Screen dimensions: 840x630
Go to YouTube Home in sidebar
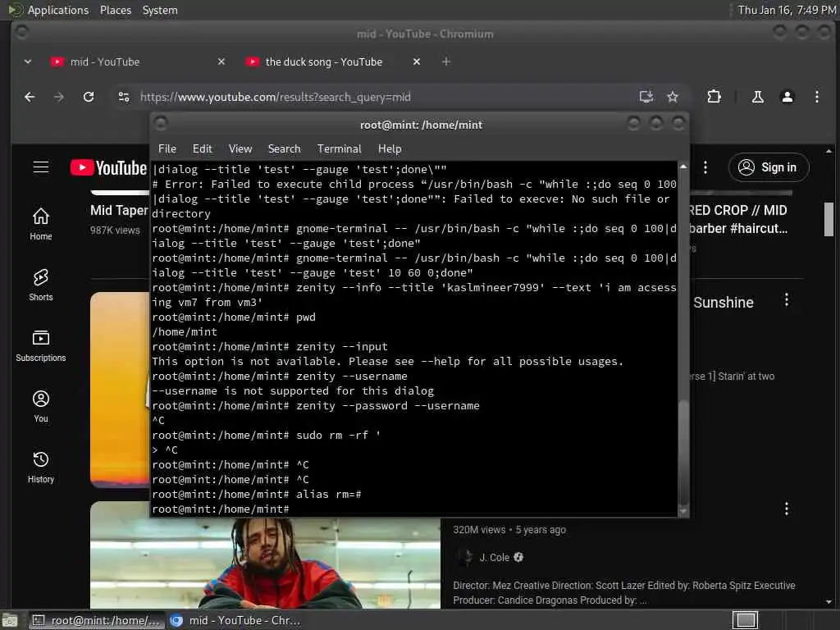(x=41, y=224)
